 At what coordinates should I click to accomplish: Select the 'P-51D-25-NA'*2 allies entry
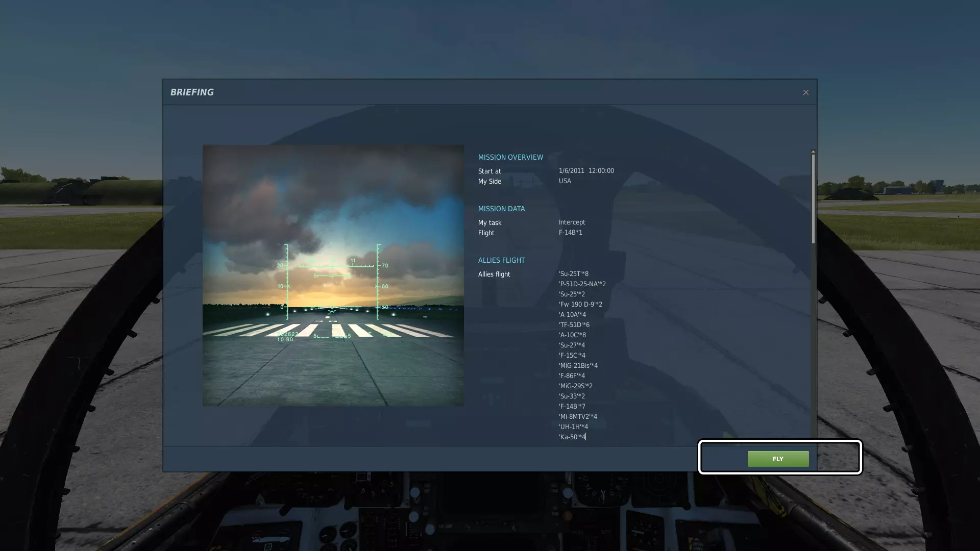pyautogui.click(x=582, y=284)
